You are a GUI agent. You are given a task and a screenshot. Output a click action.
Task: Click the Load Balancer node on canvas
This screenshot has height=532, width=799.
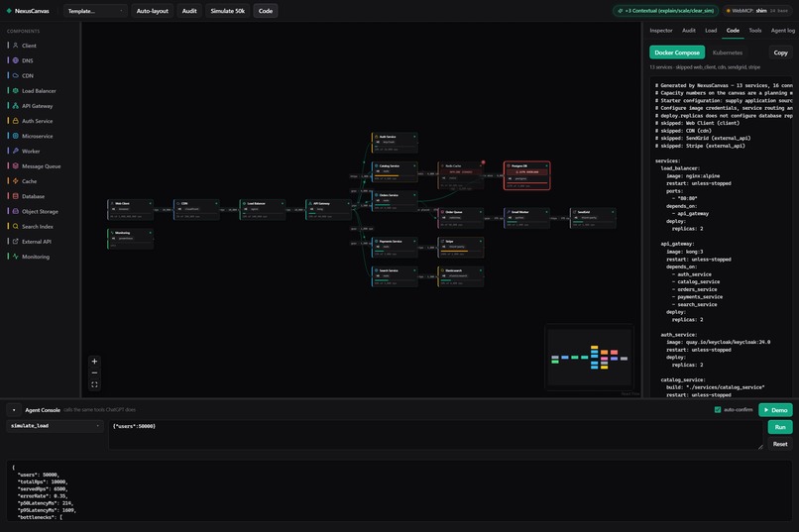pyautogui.click(x=263, y=209)
